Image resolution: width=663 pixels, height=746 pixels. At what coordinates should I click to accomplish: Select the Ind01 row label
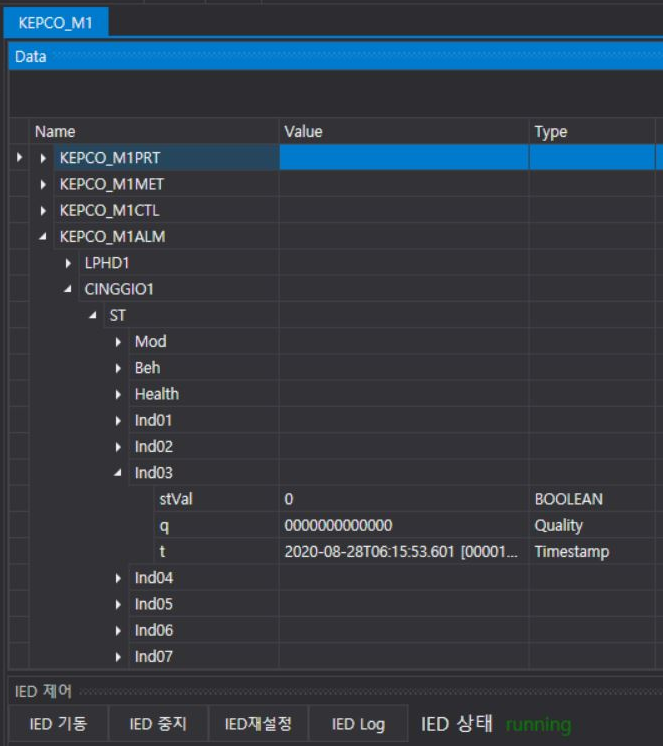coord(153,420)
